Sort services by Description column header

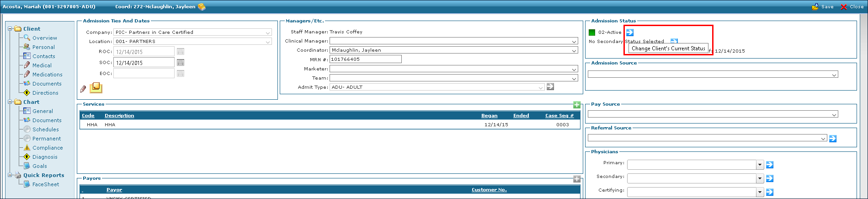tap(119, 116)
